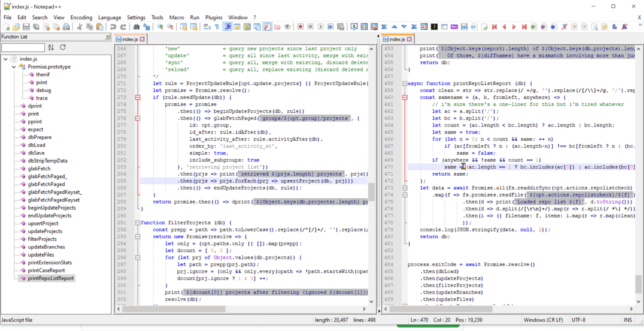Save the current file with toolbar icon
644x331 pixels.
[26, 27]
